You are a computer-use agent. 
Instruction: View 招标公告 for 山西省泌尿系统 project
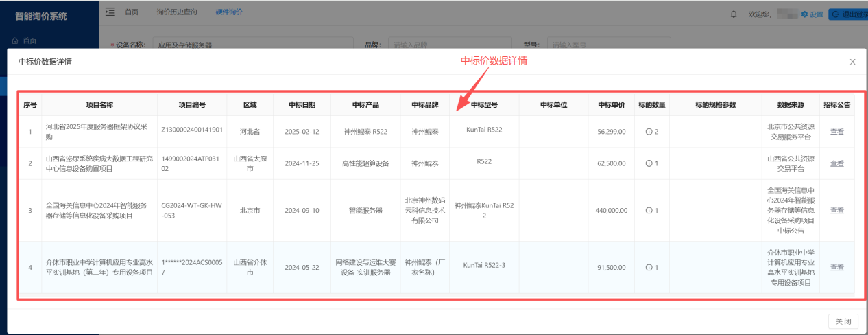coord(837,163)
